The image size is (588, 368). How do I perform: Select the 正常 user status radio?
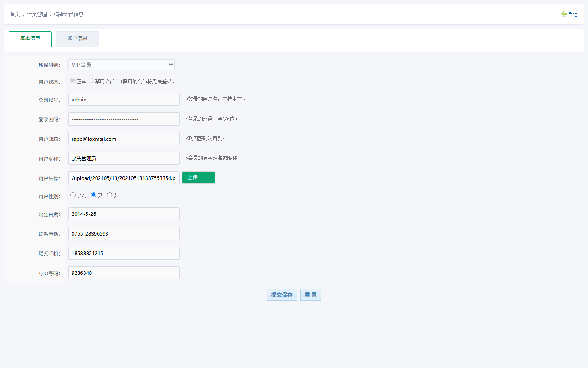pyautogui.click(x=73, y=81)
